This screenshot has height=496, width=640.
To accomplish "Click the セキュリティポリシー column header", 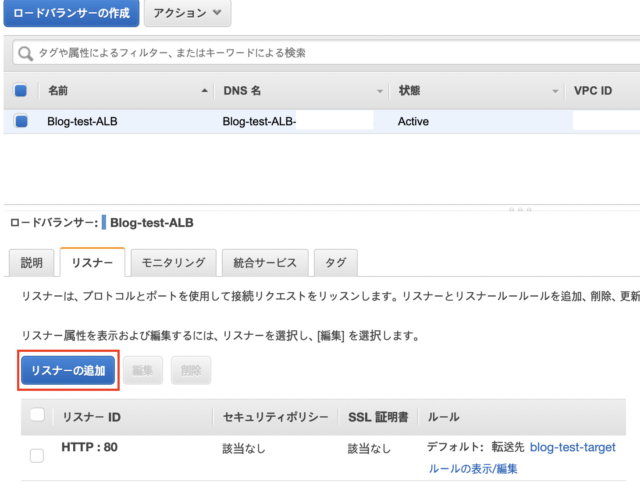I will point(276,417).
